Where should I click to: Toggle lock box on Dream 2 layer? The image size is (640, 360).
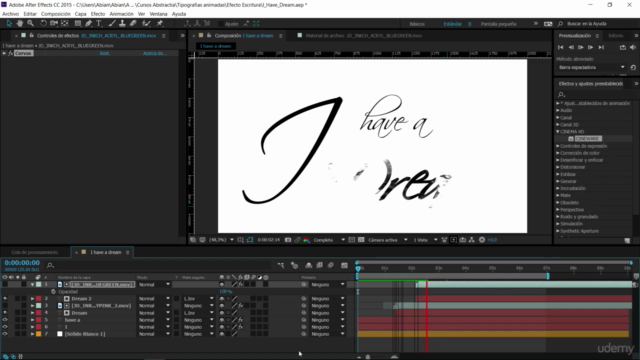pyautogui.click(x=24, y=299)
